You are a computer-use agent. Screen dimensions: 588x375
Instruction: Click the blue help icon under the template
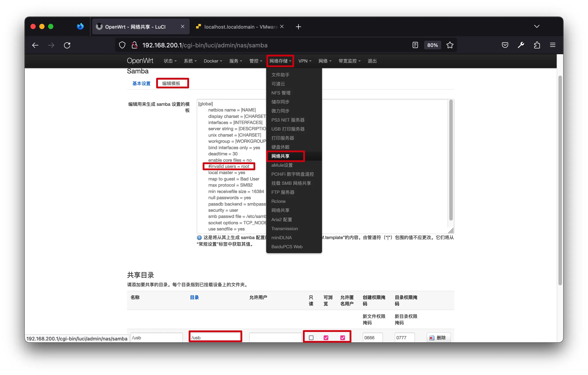(199, 238)
